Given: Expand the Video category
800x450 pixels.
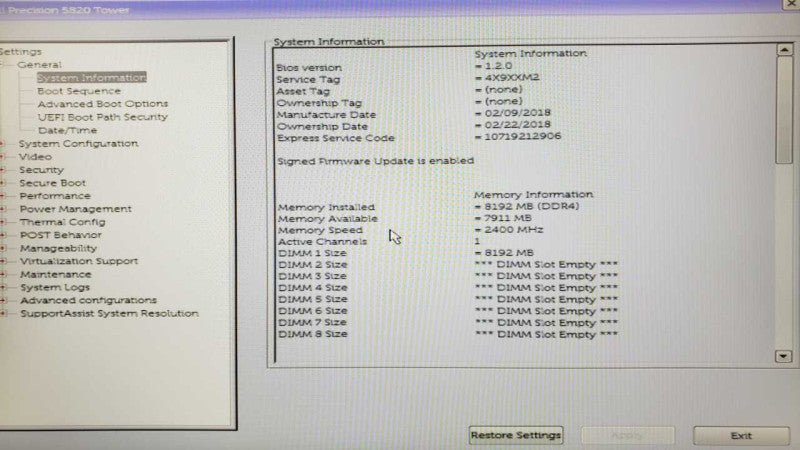Looking at the screenshot, I should (3, 157).
